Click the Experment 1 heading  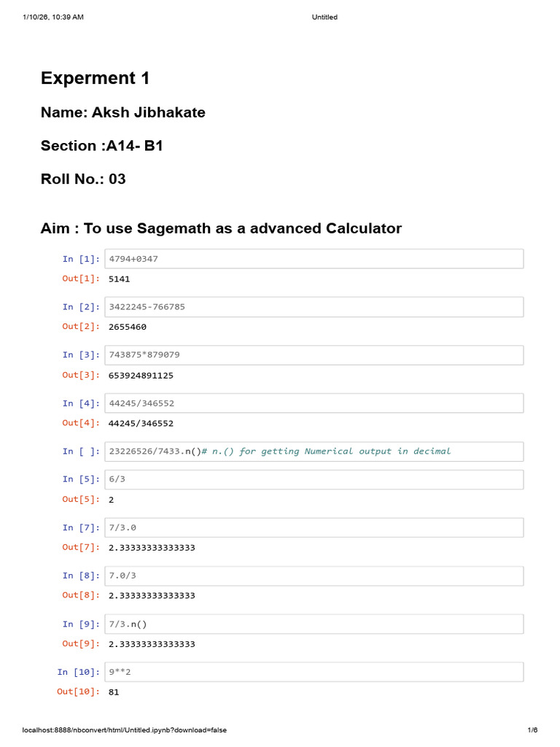click(96, 78)
